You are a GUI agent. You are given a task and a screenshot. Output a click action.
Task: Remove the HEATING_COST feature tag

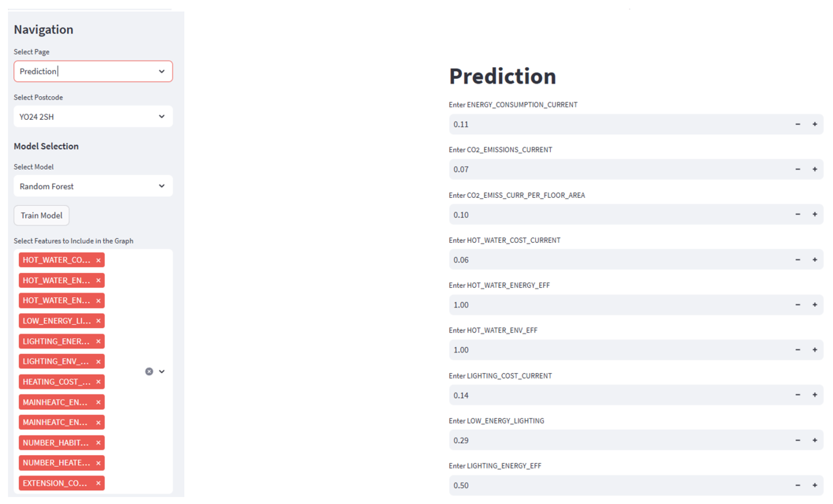coord(98,382)
